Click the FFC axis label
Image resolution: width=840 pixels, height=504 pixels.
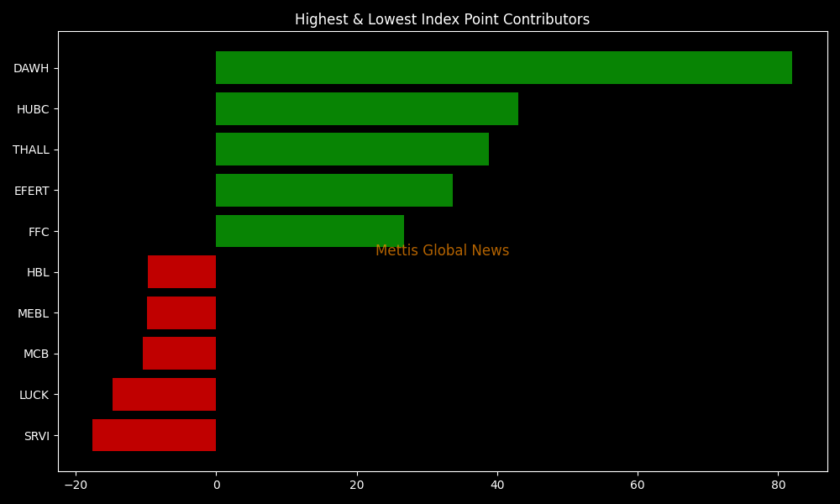click(x=39, y=232)
